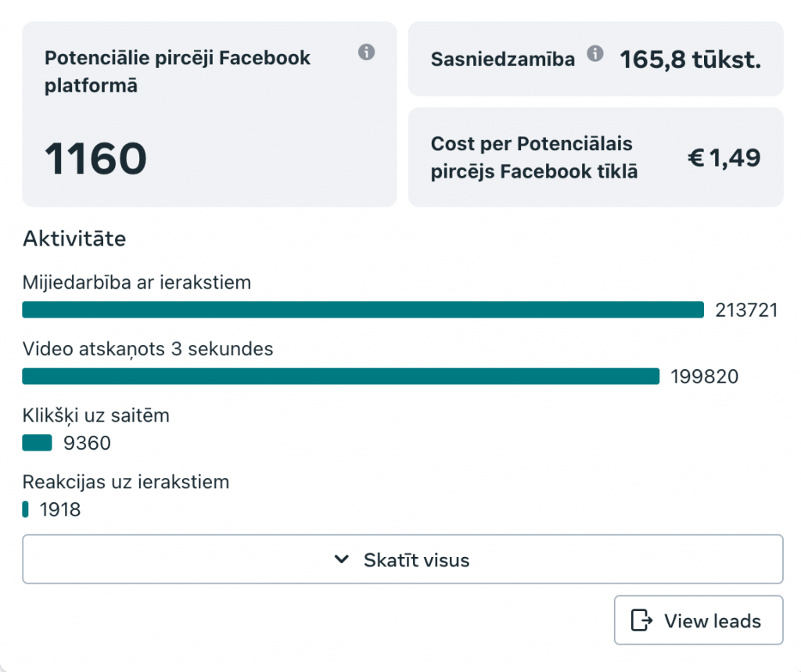This screenshot has height=672, width=801.
Task: Click the Cost per Potenciālais pircējs card label
Action: pos(533,157)
